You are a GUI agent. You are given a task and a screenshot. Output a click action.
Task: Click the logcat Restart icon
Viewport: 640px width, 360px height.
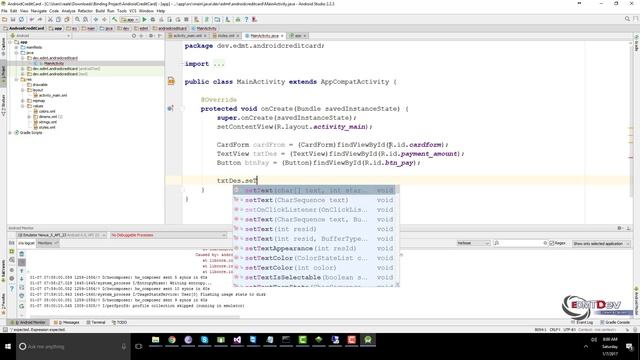[x=22, y=306]
